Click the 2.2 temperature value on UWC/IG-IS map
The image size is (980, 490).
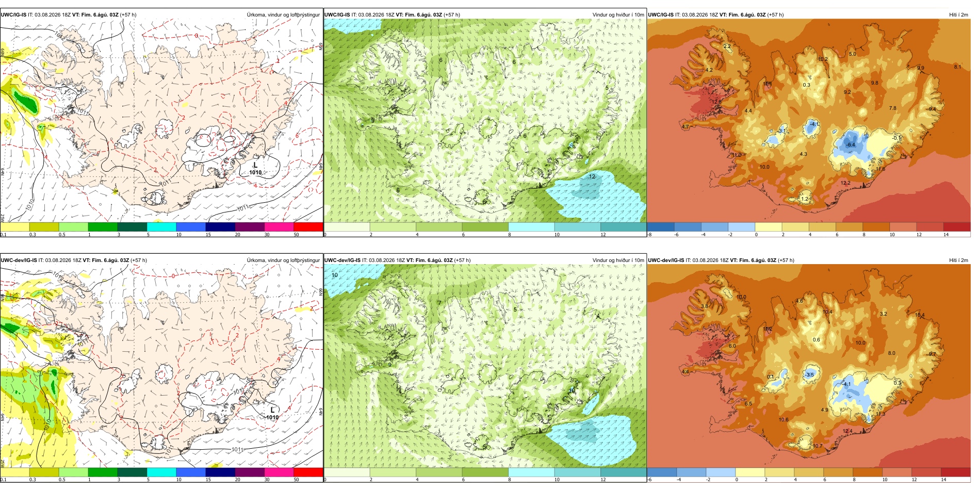pos(727,46)
